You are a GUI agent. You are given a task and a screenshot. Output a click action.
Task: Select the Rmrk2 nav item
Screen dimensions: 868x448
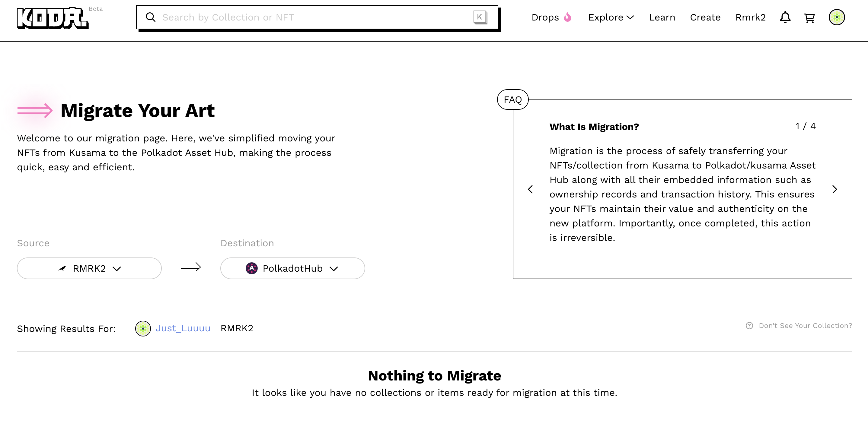pyautogui.click(x=750, y=17)
